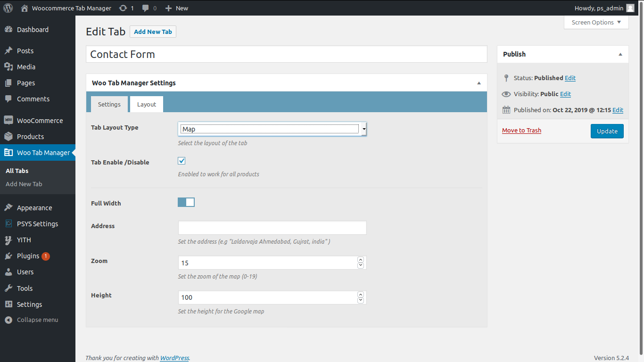Click the Plugins icon in sidebar

tap(8, 256)
